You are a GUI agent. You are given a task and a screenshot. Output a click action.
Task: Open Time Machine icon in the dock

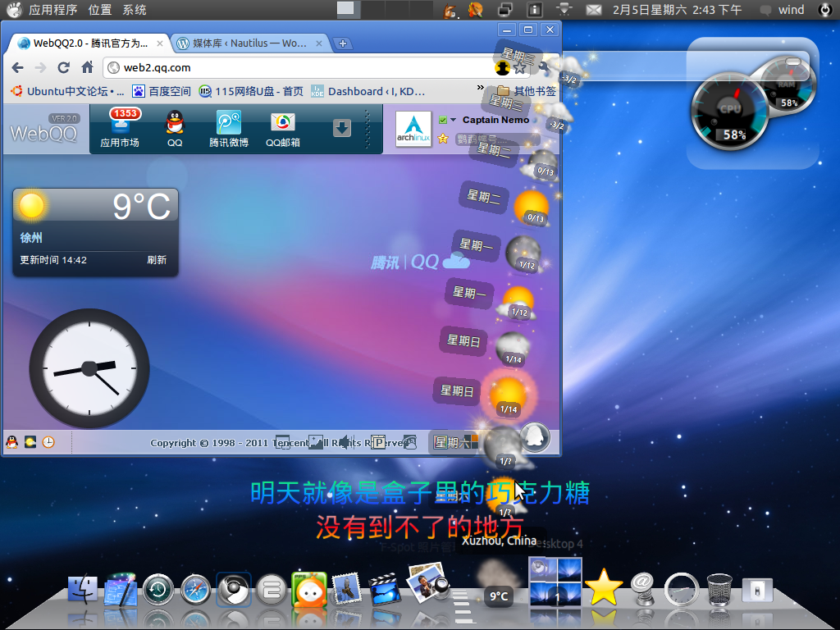pos(157,590)
